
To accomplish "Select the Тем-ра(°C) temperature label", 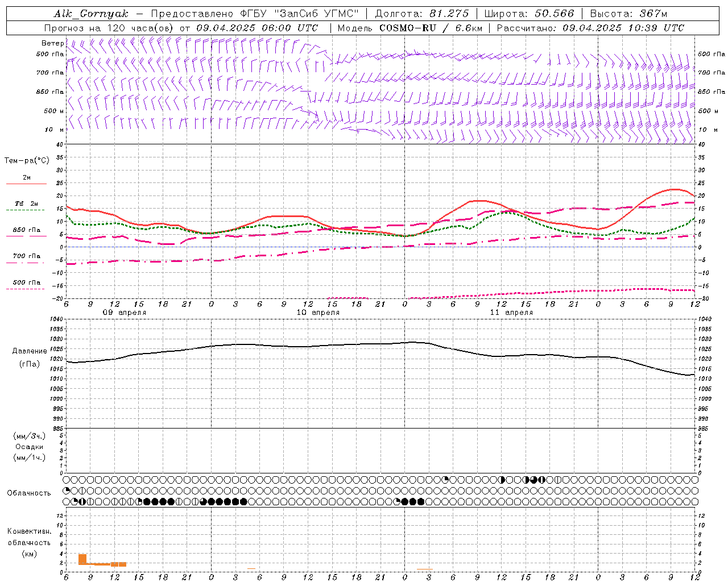I will pos(27,160).
